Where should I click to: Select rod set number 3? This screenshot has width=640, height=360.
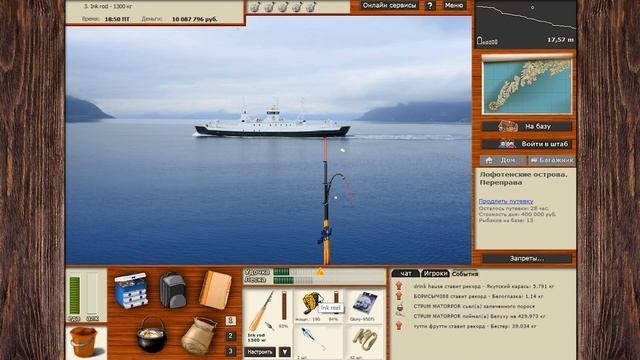pos(230,351)
